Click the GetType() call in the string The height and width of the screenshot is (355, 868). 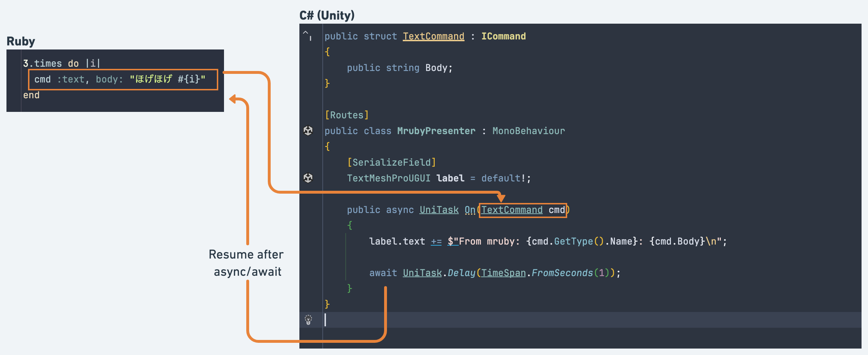point(579,241)
